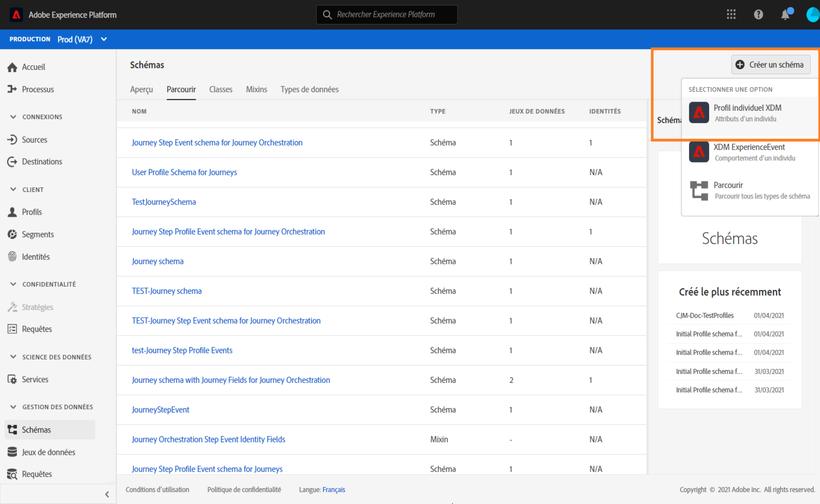Open Sources from the sidebar
820x504 pixels.
click(34, 140)
